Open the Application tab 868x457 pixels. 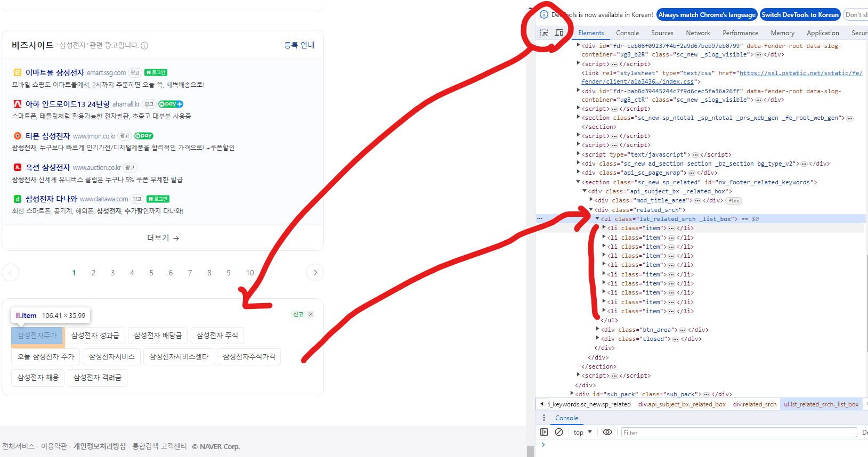tap(823, 33)
